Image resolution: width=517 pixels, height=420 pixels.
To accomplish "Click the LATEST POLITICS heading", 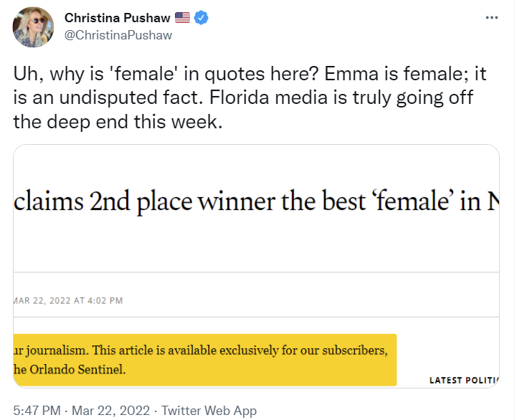I will coord(464,380).
